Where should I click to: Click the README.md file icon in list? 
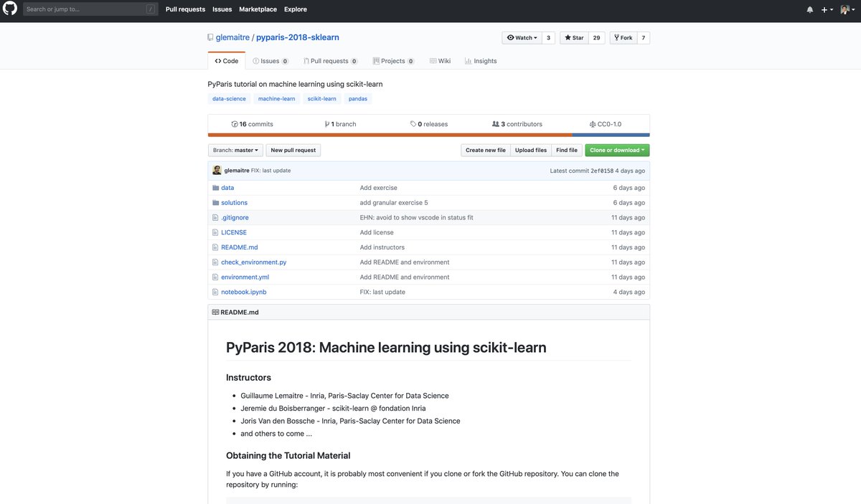coord(215,247)
